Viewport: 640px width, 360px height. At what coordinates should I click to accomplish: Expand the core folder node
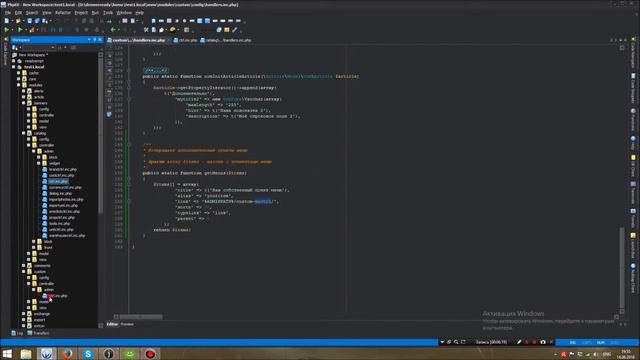pos(18,79)
